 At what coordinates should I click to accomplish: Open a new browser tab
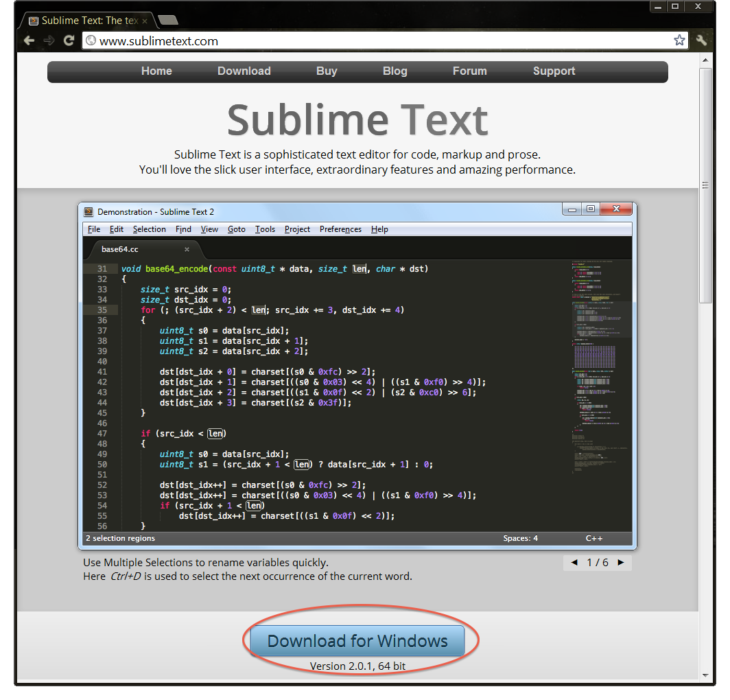pos(167,20)
